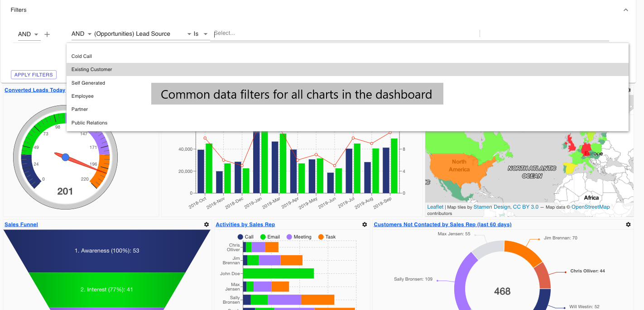Select Existing Customer from the options list
Viewport: 644px width, 310px height.
pos(91,69)
